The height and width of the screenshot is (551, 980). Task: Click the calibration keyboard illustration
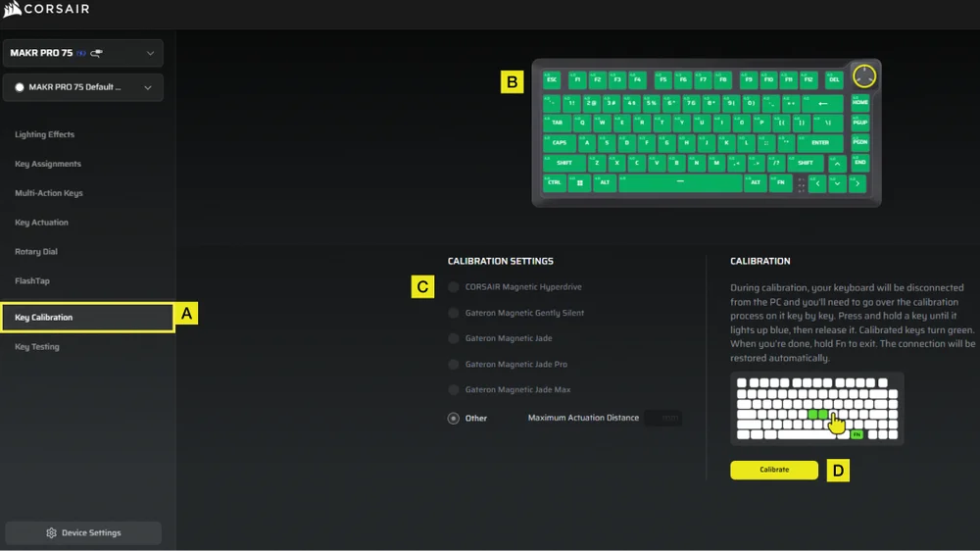click(817, 409)
